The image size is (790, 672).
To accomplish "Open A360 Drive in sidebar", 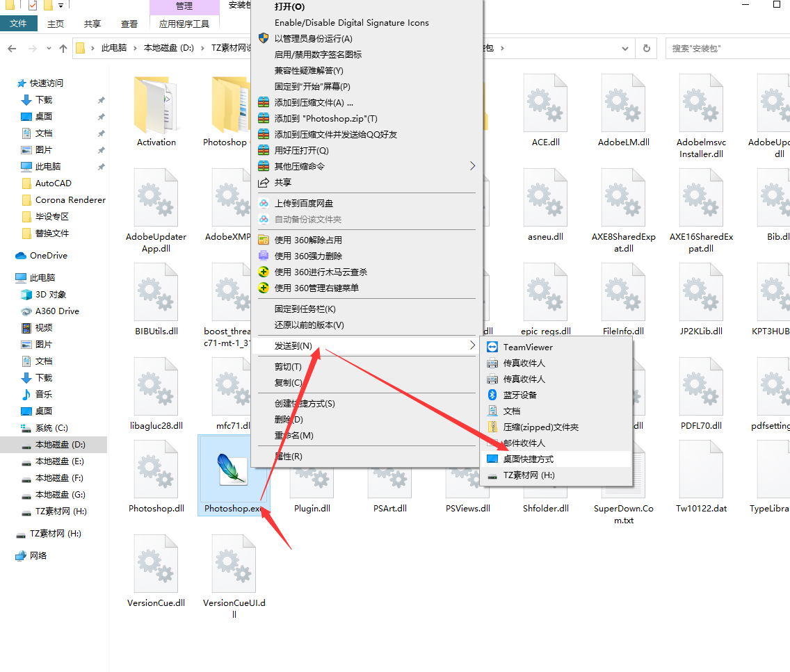I will pos(57,311).
